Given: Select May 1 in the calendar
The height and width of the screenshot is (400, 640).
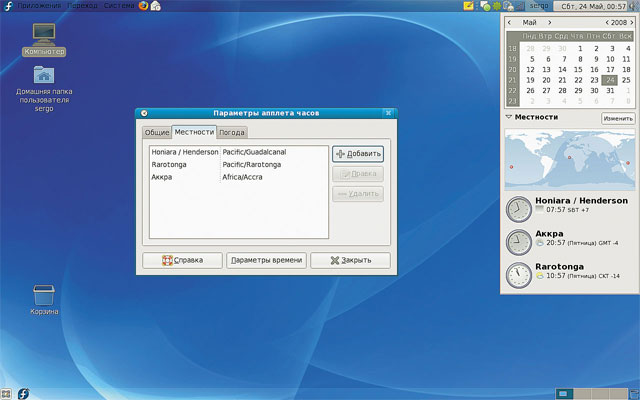Looking at the screenshot, I should [x=580, y=48].
